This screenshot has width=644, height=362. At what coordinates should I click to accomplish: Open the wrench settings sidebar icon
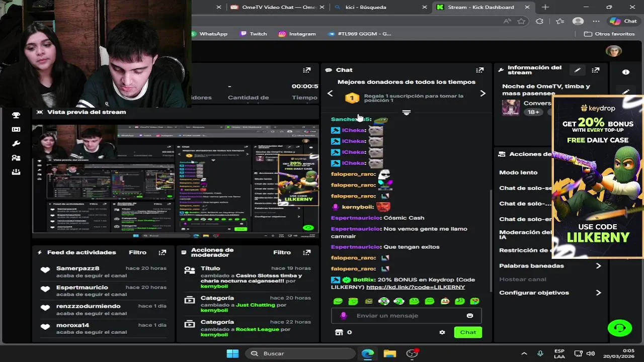(16, 143)
